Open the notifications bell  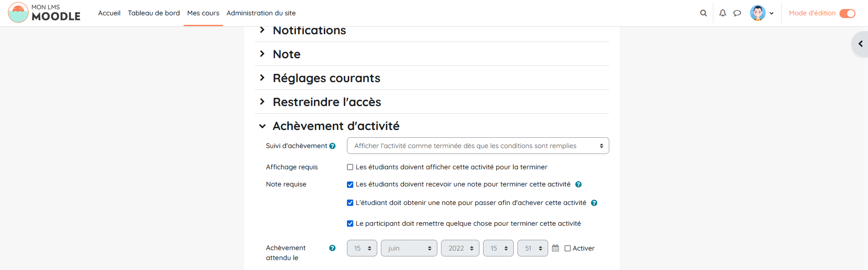click(x=723, y=13)
